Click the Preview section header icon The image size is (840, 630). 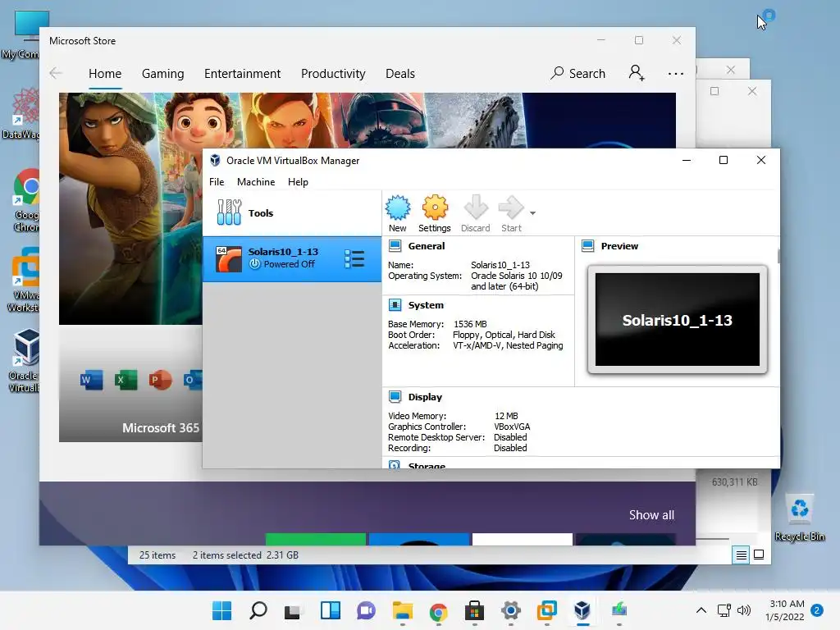click(587, 246)
